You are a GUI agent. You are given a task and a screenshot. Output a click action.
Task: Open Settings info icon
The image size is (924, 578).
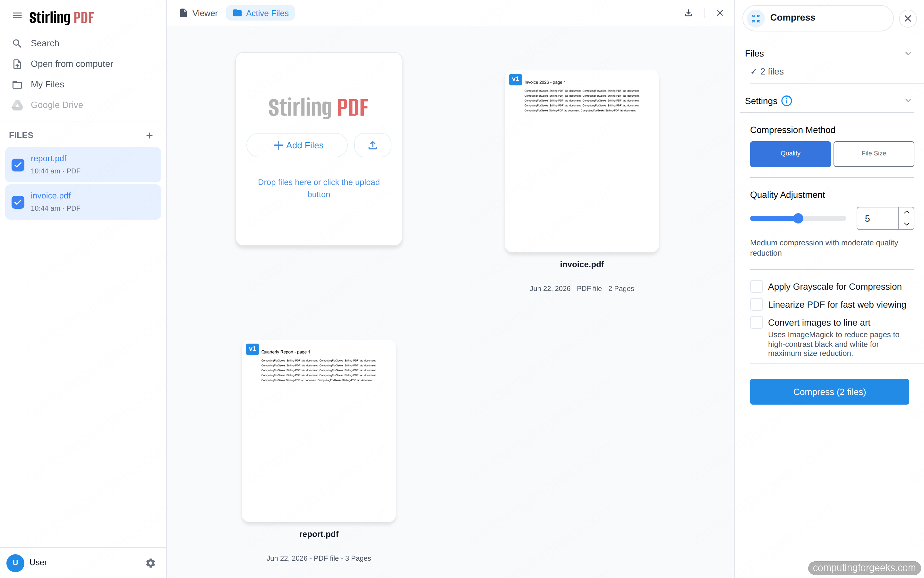coord(787,101)
